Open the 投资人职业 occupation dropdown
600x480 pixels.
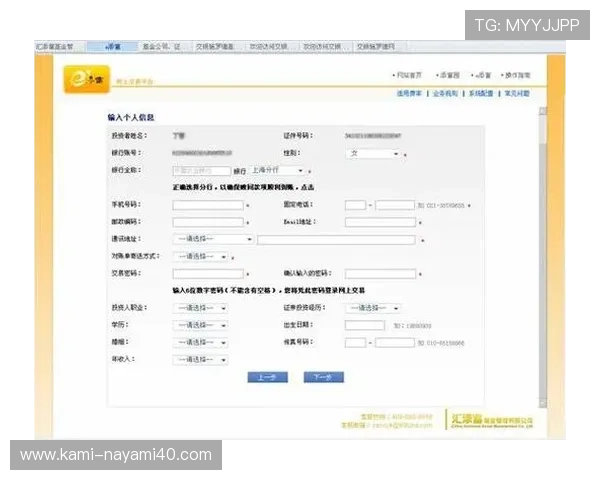[x=201, y=308]
